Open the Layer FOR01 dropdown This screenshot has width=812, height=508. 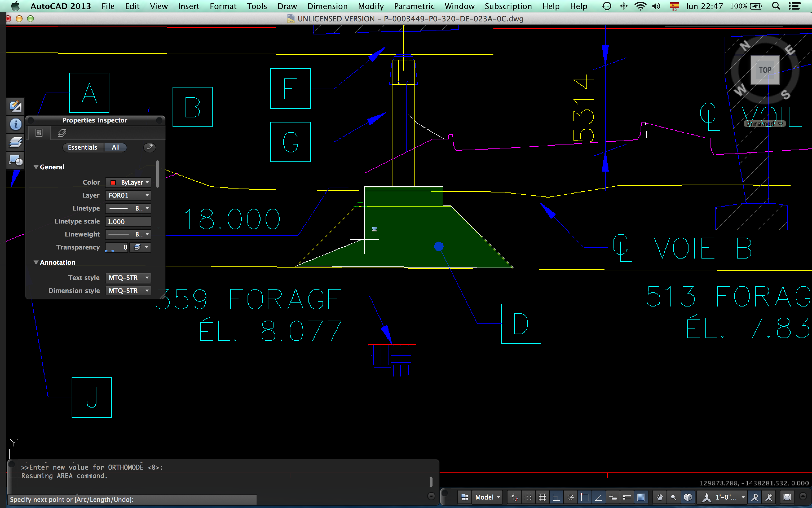point(128,195)
